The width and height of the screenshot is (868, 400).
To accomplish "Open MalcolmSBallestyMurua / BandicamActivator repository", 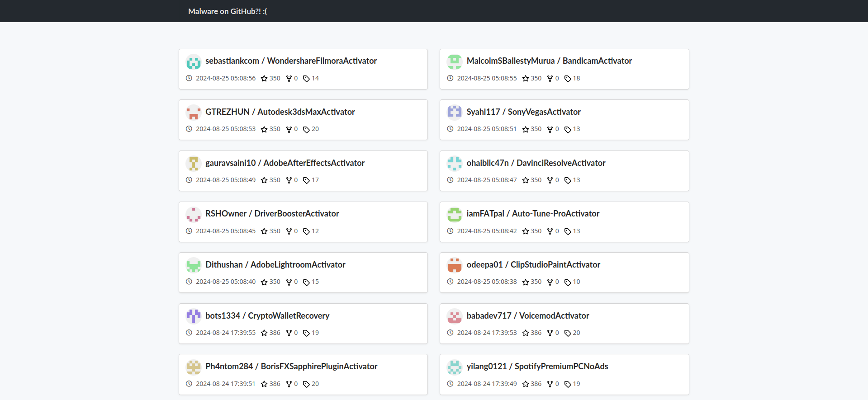I will (549, 61).
